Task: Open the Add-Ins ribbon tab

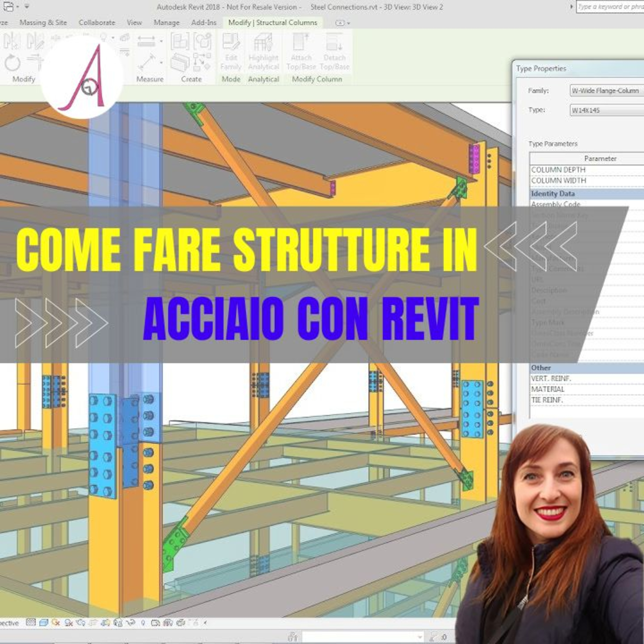Action: tap(204, 23)
